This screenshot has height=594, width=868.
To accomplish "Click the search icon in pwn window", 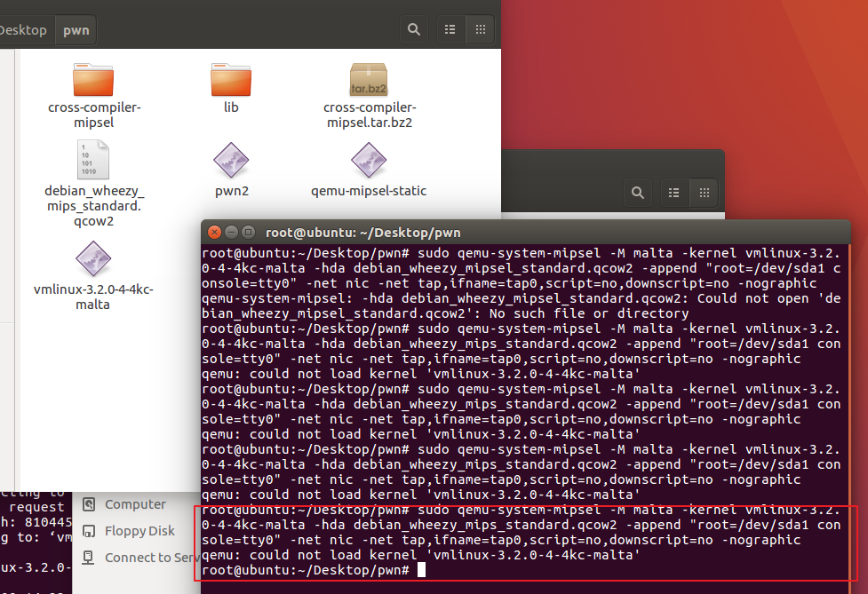I will (413, 29).
